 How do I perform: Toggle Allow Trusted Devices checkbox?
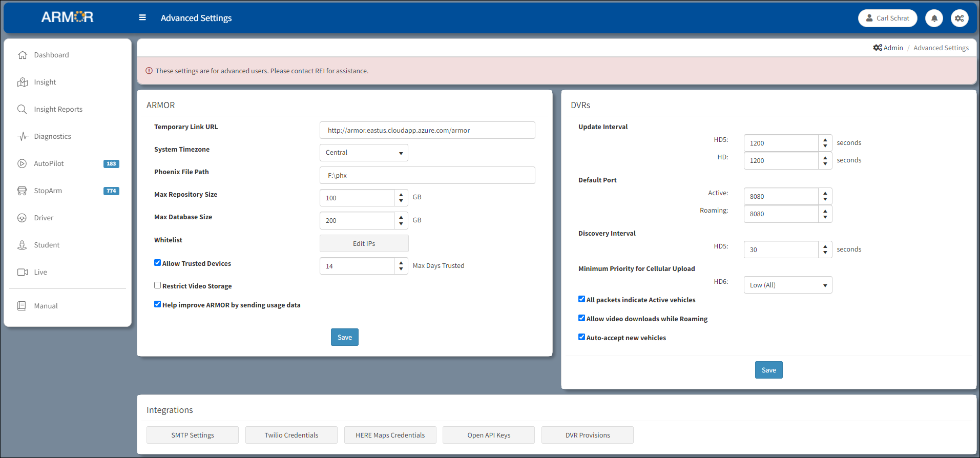pyautogui.click(x=157, y=263)
